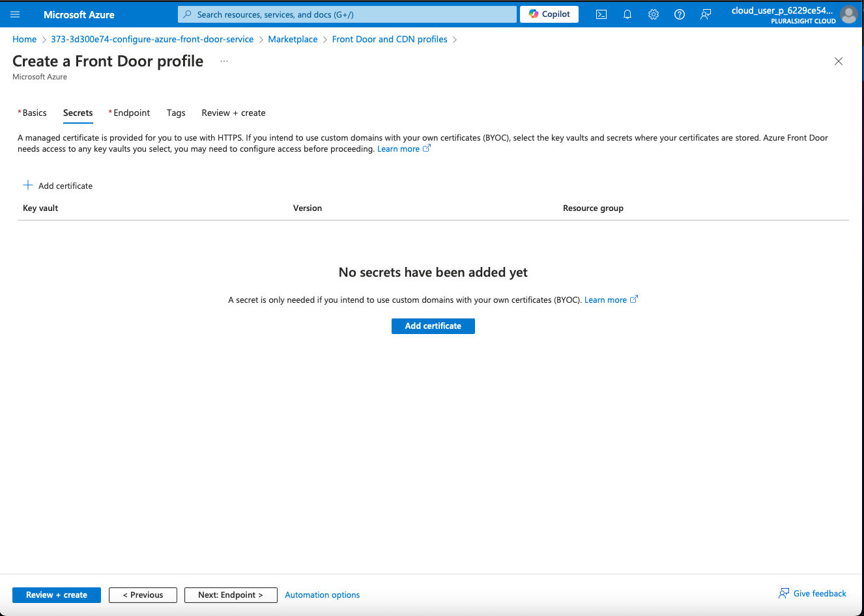Viewport: 864px width, 616px height.
Task: Open the portal hamburger menu
Action: 15,14
